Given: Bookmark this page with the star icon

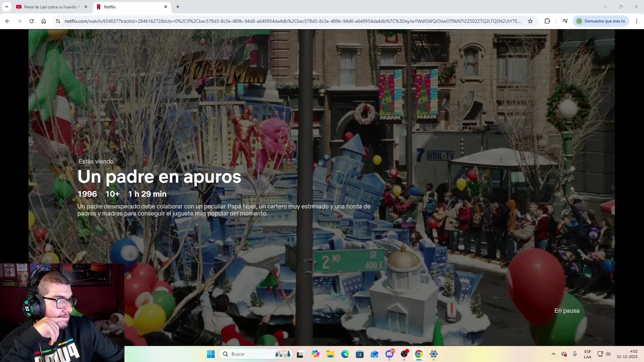Looking at the screenshot, I should click(530, 21).
